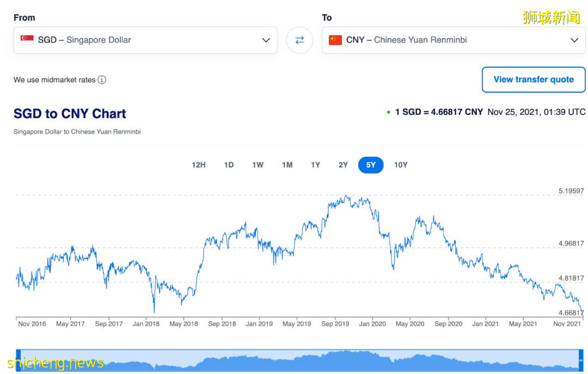Expand the From currency dropdown chevron
This screenshot has width=588, height=374.
(x=266, y=40)
